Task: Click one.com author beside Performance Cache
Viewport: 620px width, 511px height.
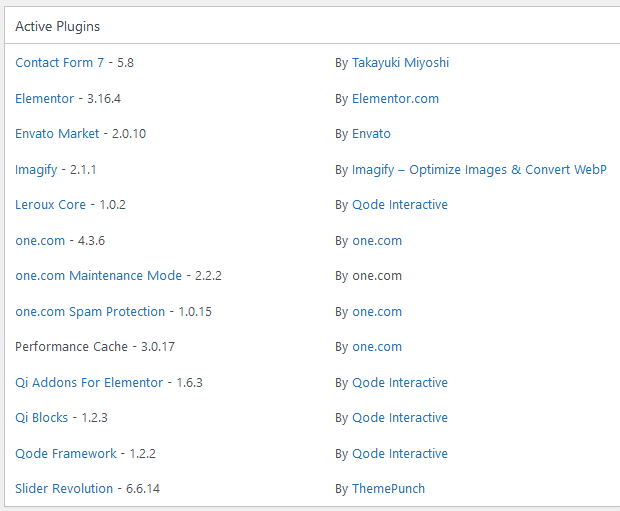Action: pyautogui.click(x=377, y=347)
